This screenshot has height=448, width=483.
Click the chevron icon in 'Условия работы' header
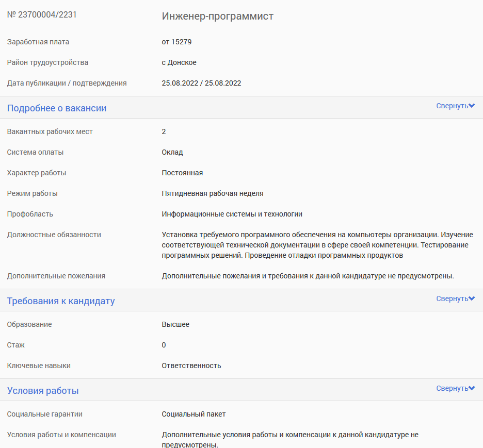click(472, 388)
